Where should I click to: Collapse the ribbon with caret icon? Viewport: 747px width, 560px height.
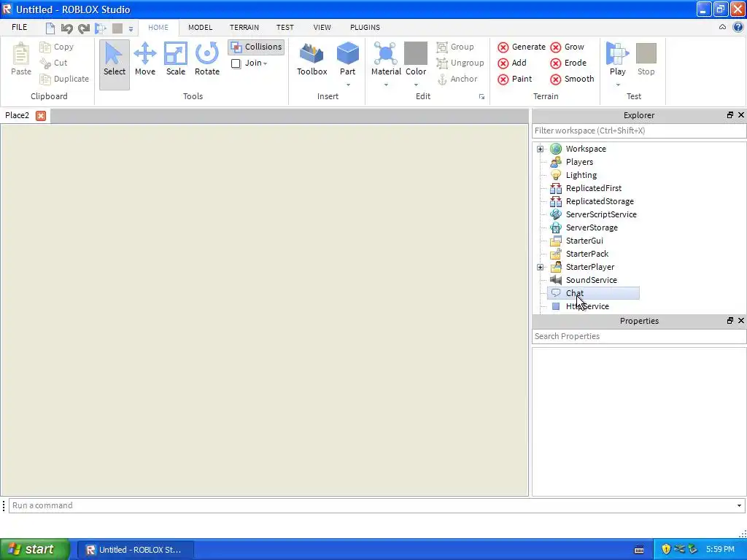tap(722, 27)
